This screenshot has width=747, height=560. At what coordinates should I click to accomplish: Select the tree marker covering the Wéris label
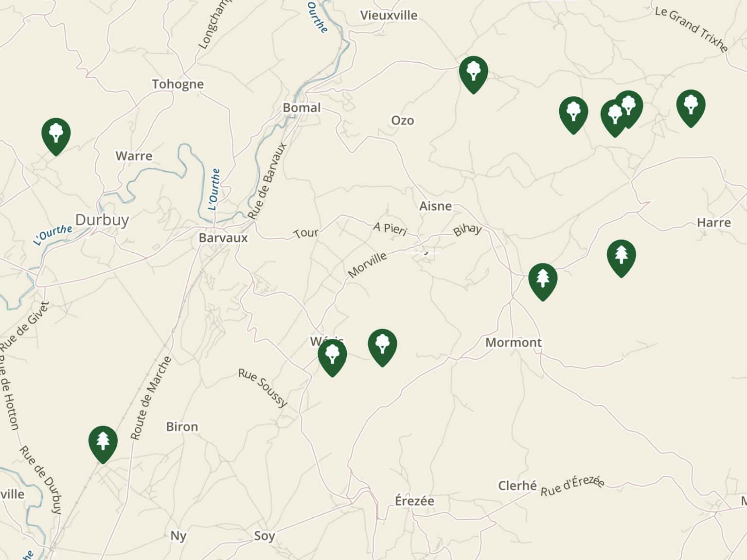[332, 358]
